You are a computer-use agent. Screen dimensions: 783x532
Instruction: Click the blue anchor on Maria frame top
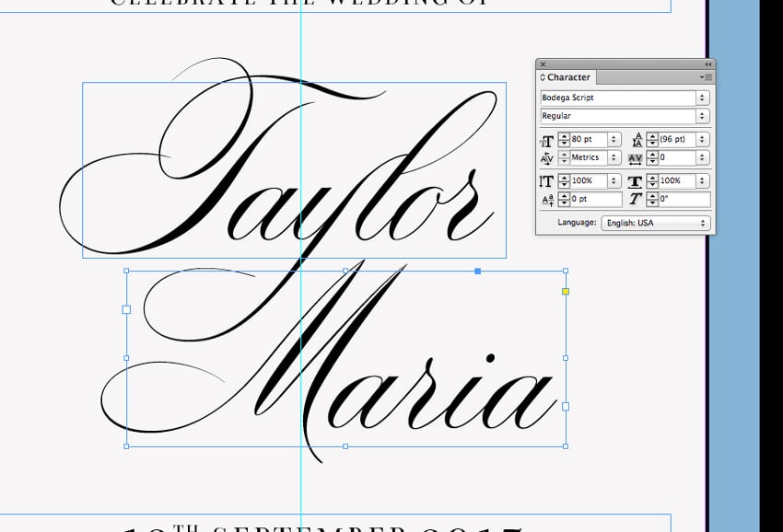click(477, 271)
